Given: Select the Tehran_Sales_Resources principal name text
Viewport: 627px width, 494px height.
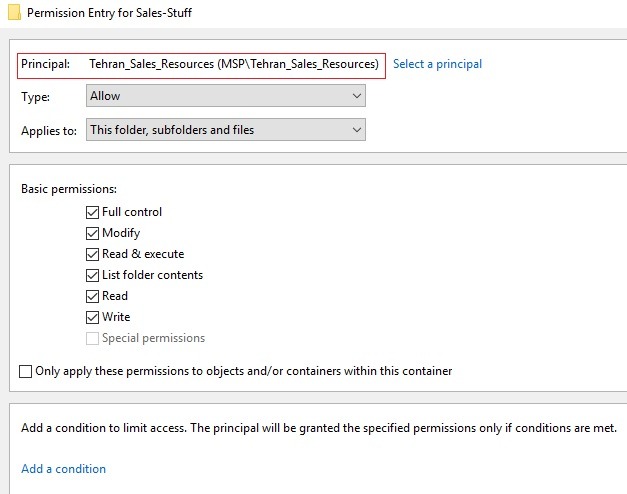Looking at the screenshot, I should [x=234, y=64].
